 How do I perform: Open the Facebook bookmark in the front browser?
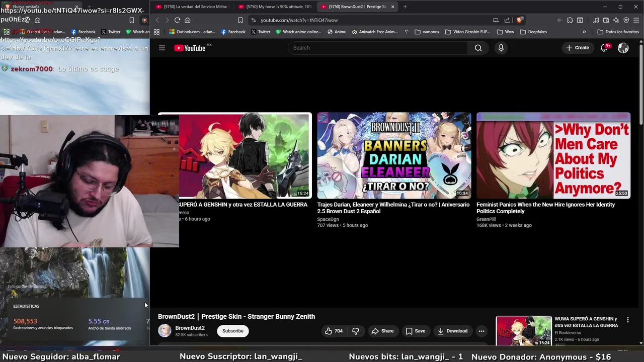click(x=233, y=32)
